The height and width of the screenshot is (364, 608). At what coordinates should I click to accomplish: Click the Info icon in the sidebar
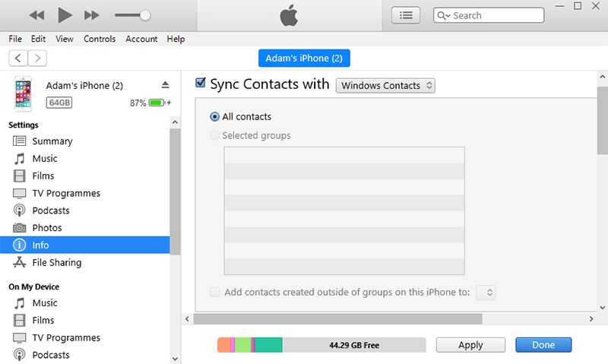click(x=20, y=245)
